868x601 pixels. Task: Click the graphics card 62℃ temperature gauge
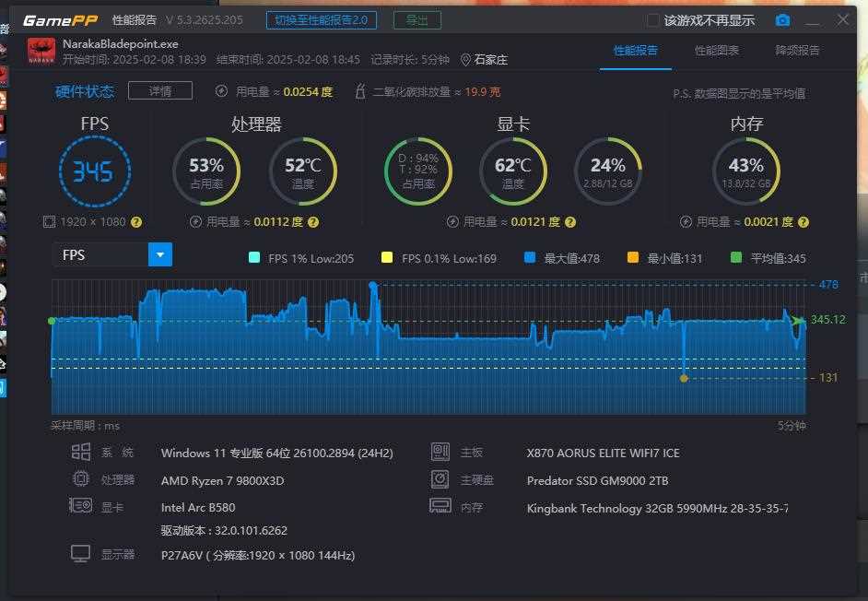pos(513,171)
